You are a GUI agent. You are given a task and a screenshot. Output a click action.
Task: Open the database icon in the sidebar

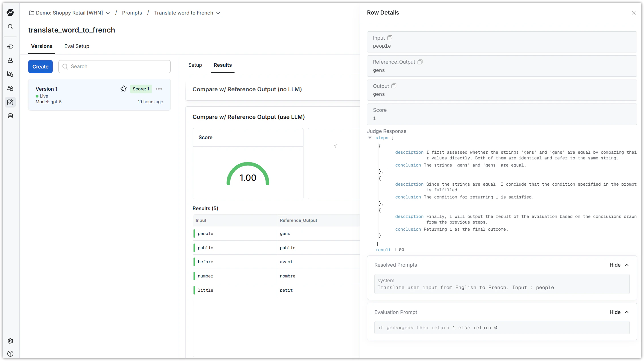[10, 116]
